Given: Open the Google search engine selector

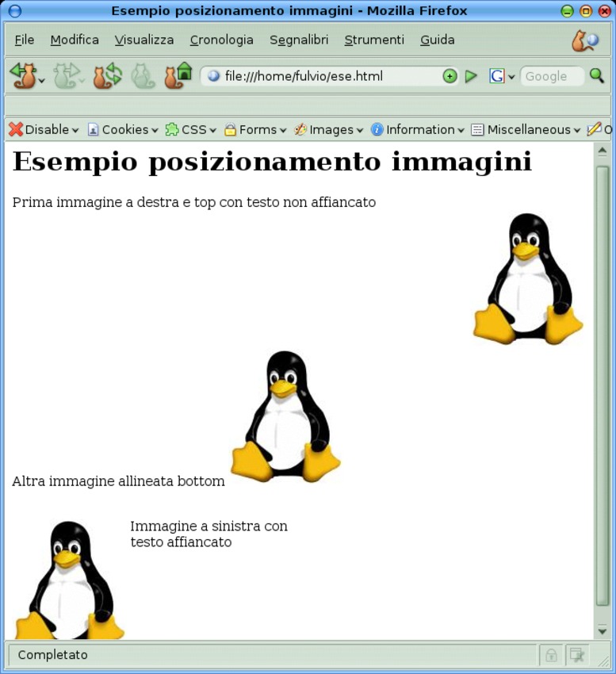Looking at the screenshot, I should [x=502, y=76].
